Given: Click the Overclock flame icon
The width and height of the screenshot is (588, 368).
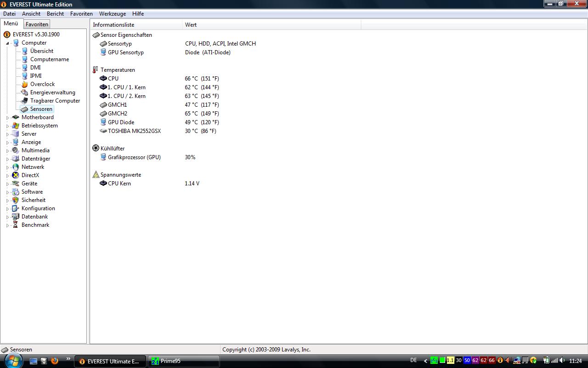Looking at the screenshot, I should click(x=24, y=84).
